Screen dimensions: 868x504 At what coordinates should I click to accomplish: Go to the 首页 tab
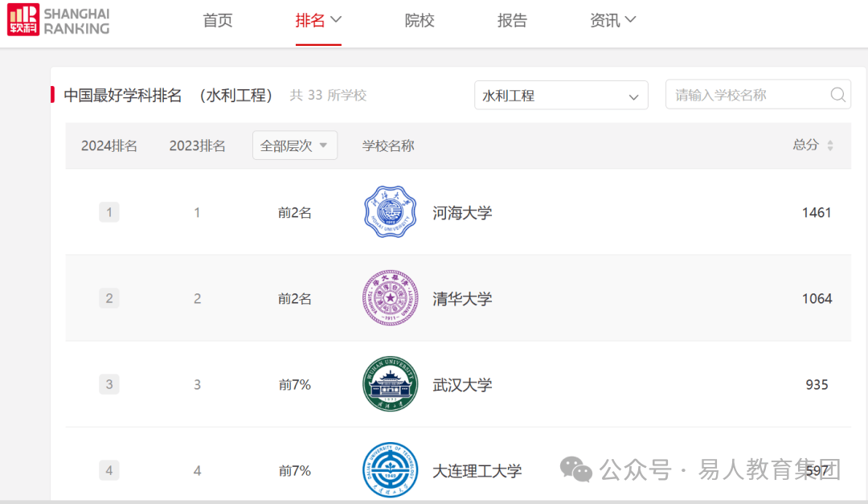coord(218,21)
